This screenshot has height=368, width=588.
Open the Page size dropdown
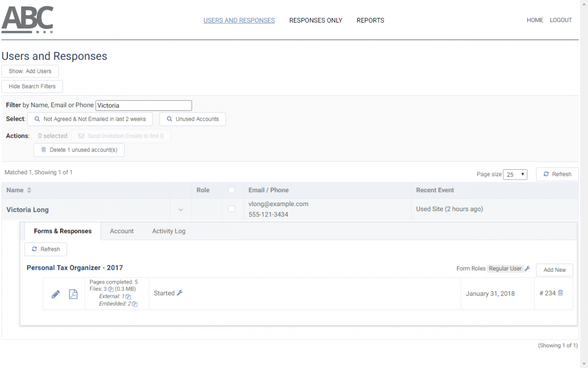(x=515, y=175)
